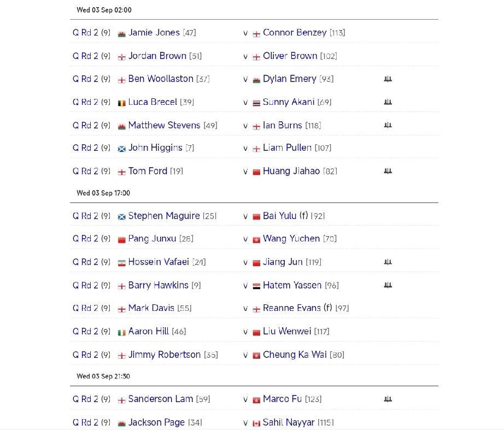Click Wales flag beside Jamie Jones

[121, 34]
